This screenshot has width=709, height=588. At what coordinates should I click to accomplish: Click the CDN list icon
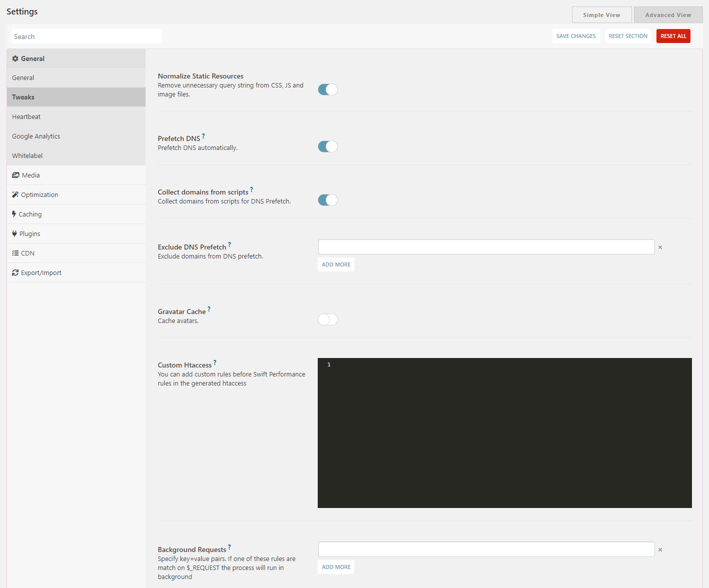pyautogui.click(x=15, y=253)
